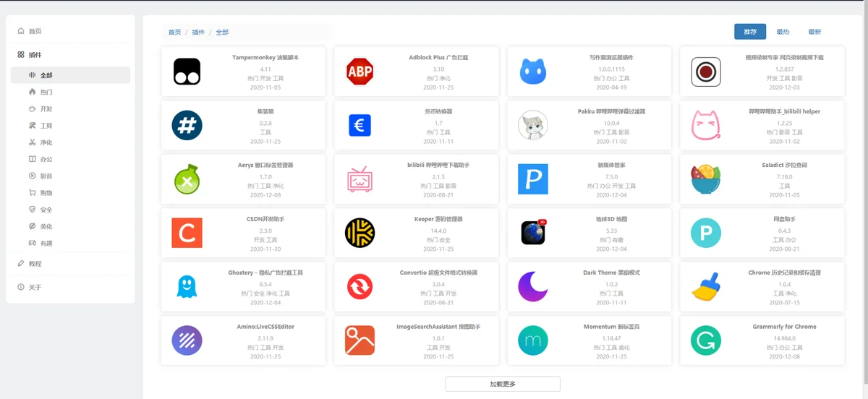Open the Keeper 密码管理器 title
The height and width of the screenshot is (399, 868).
(x=438, y=218)
